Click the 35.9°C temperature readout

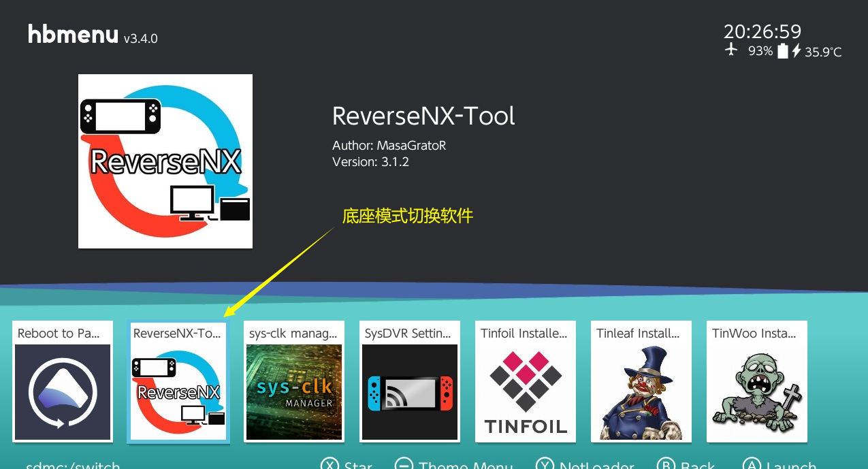(x=823, y=52)
